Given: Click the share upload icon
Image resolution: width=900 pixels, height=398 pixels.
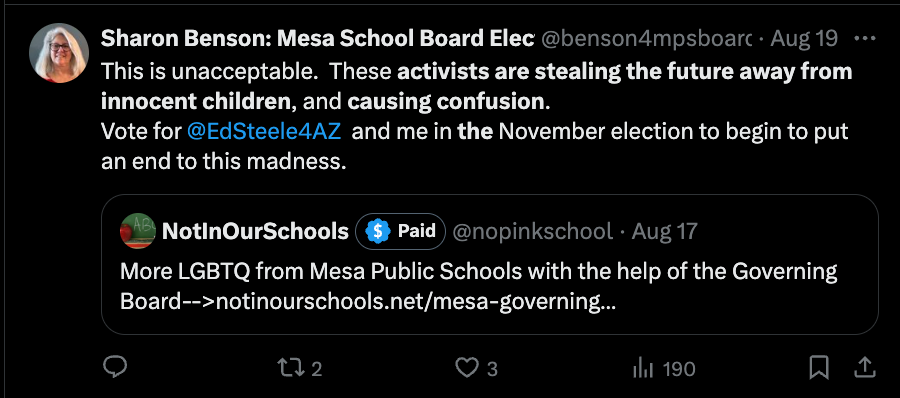Looking at the screenshot, I should click(x=866, y=368).
